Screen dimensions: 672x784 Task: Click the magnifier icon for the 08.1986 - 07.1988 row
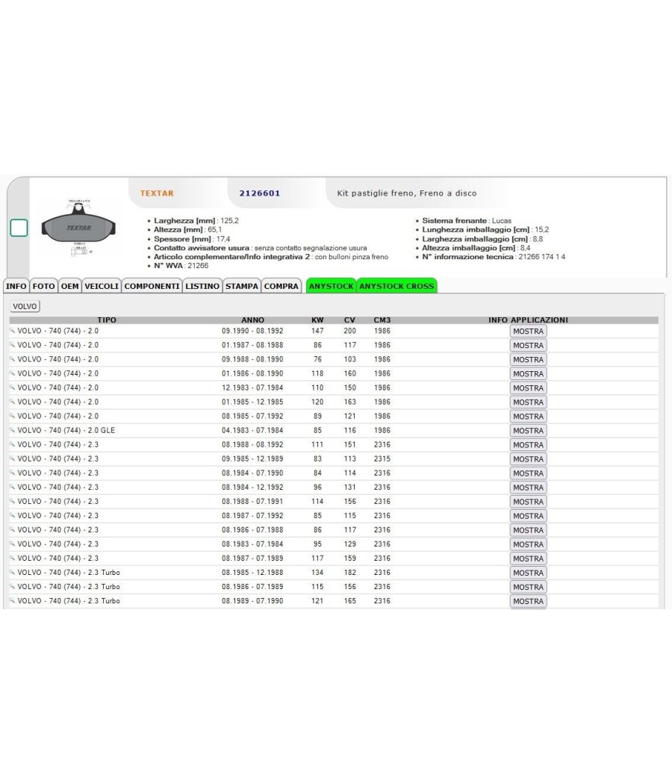tap(12, 529)
